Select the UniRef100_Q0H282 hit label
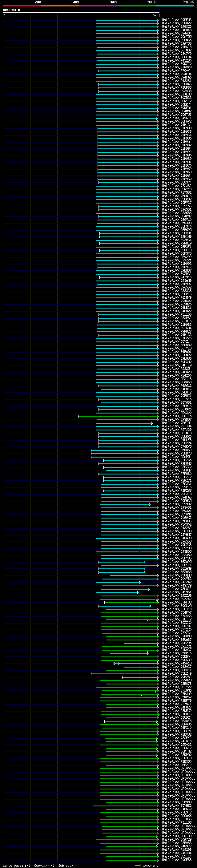The width and height of the screenshot is (197, 868). point(177,677)
